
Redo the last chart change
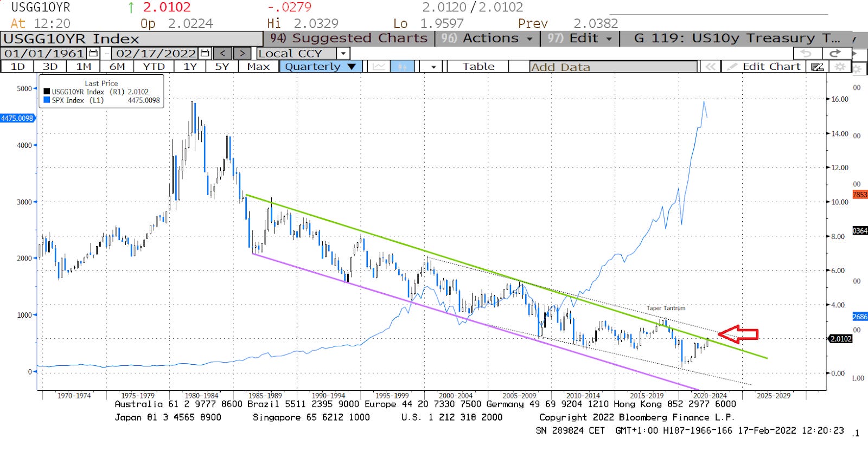coord(836,53)
